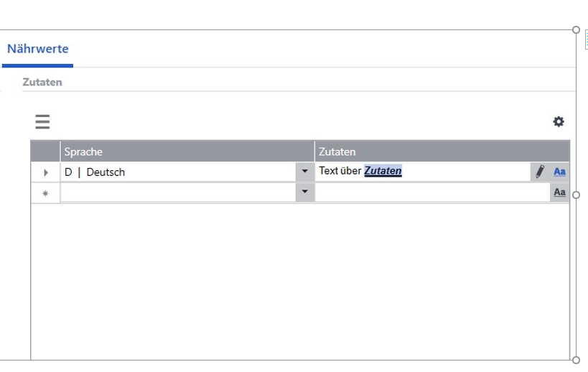
Task: Click the empty Zutaten field in the new row
Action: coord(432,192)
